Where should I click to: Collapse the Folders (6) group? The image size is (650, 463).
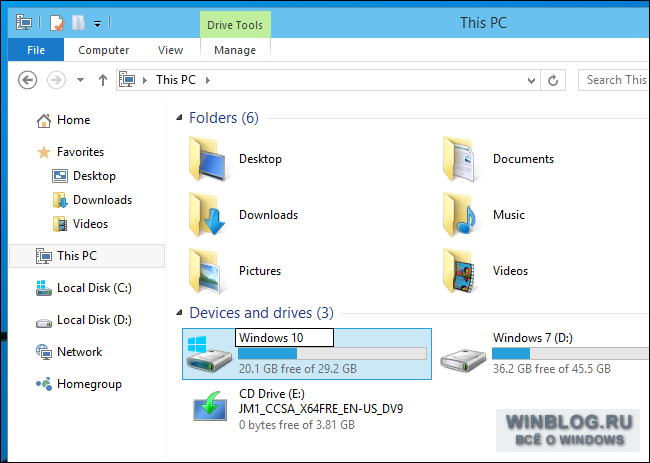[179, 118]
